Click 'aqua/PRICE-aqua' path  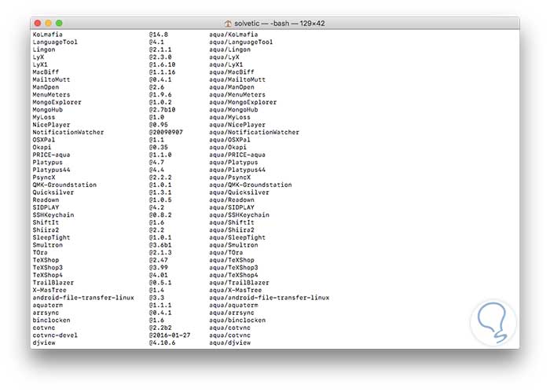pos(237,155)
